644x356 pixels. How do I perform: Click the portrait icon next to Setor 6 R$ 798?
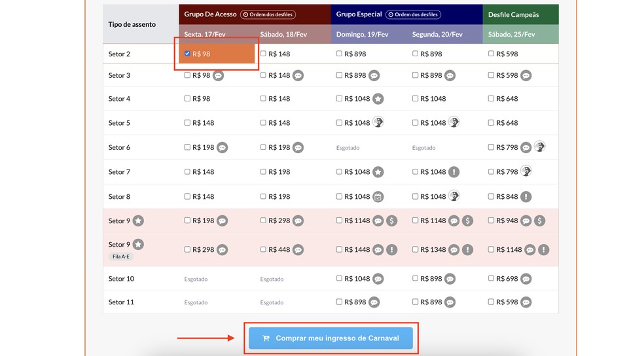(540, 147)
